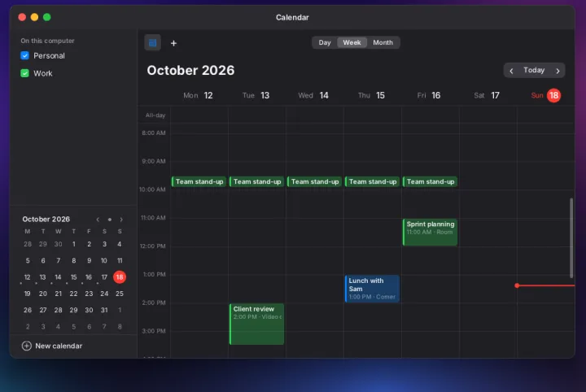Click the Work calendar label
This screenshot has height=392, width=586.
pos(43,73)
